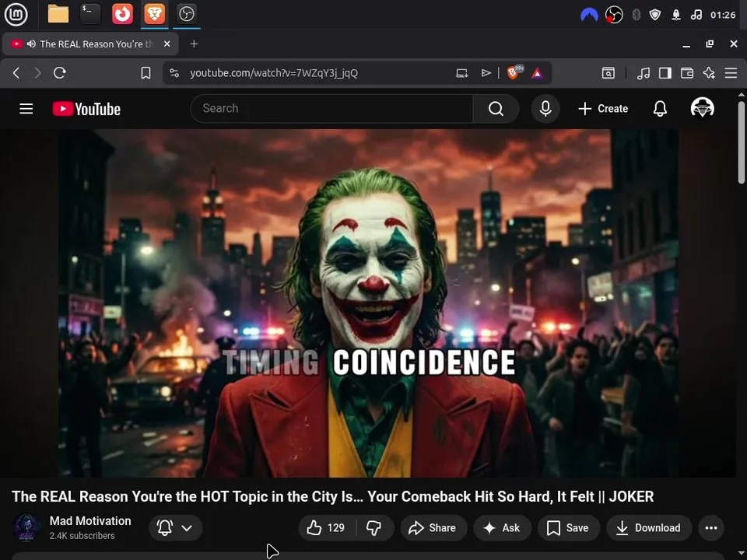Click the OBS recording tray indicator

(614, 16)
